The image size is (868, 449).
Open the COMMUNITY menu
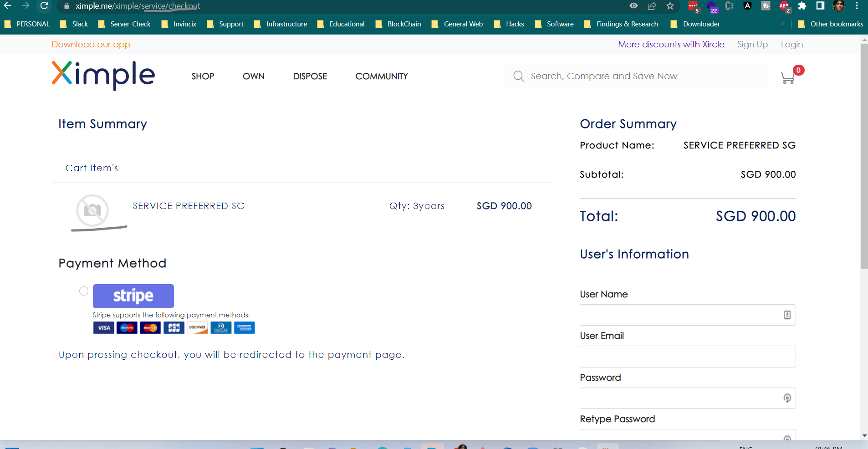point(382,76)
